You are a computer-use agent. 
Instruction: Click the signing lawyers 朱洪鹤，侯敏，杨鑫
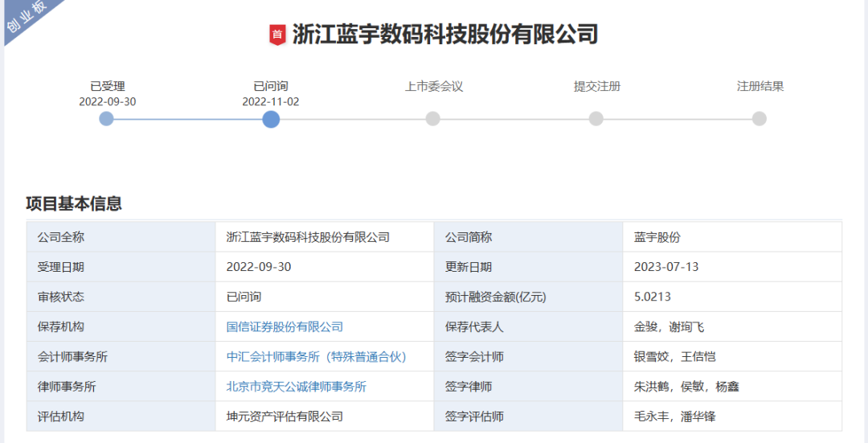[686, 387]
